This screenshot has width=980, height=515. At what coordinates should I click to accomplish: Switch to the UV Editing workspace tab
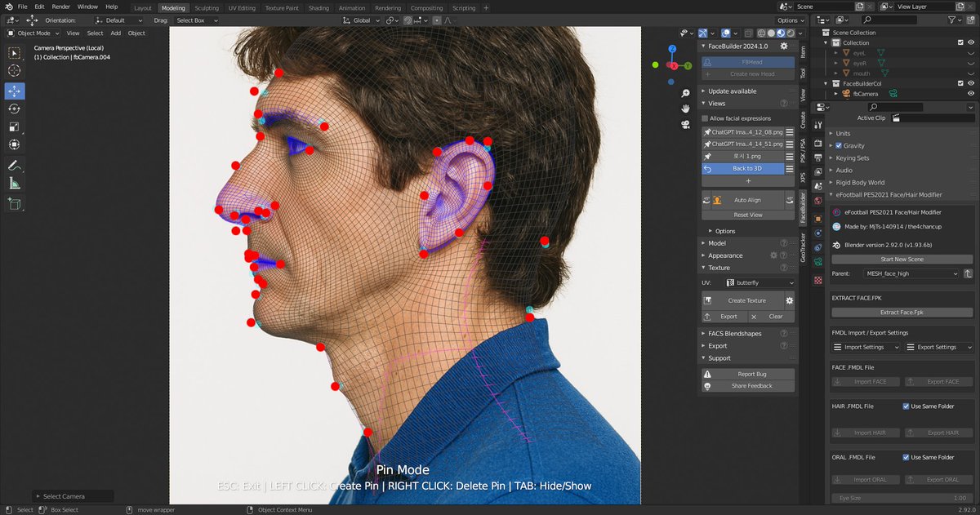click(241, 7)
